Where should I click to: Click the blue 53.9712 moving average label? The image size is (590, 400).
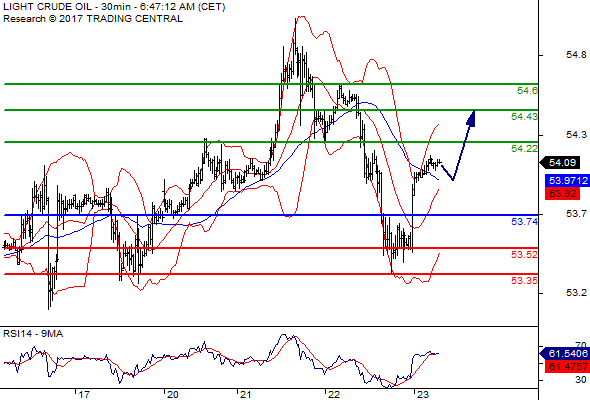pyautogui.click(x=567, y=181)
